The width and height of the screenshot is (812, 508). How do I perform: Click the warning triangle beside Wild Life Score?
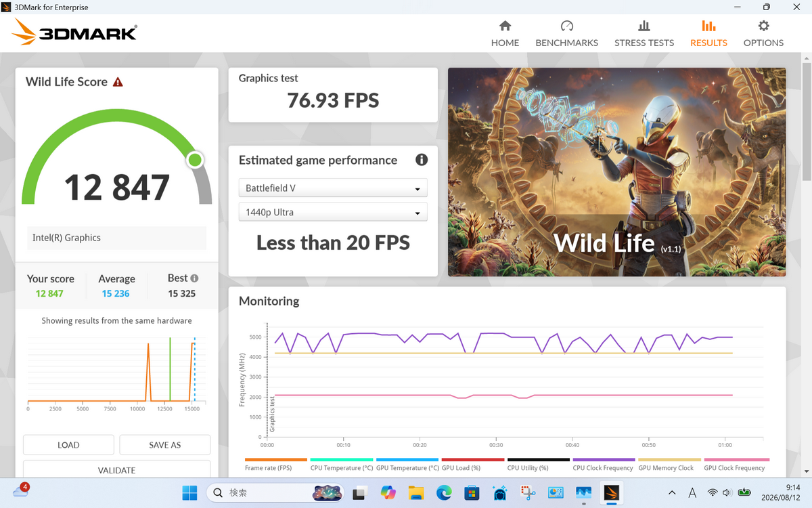pyautogui.click(x=118, y=82)
